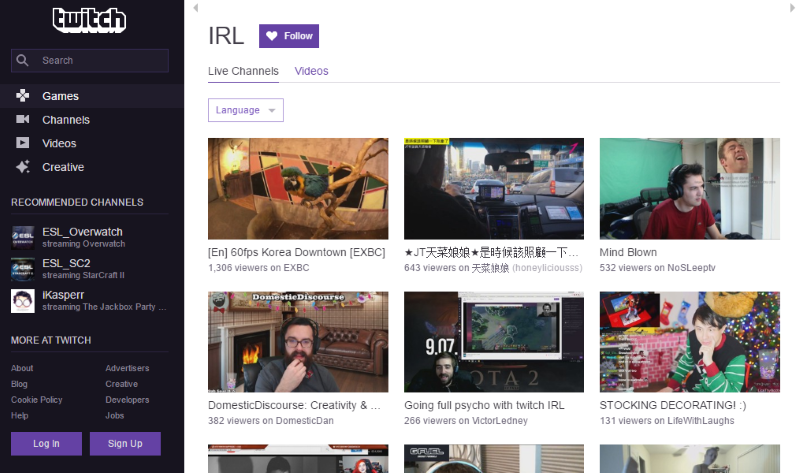This screenshot has height=473, width=800.
Task: Focus the Search input field
Action: pyautogui.click(x=90, y=60)
